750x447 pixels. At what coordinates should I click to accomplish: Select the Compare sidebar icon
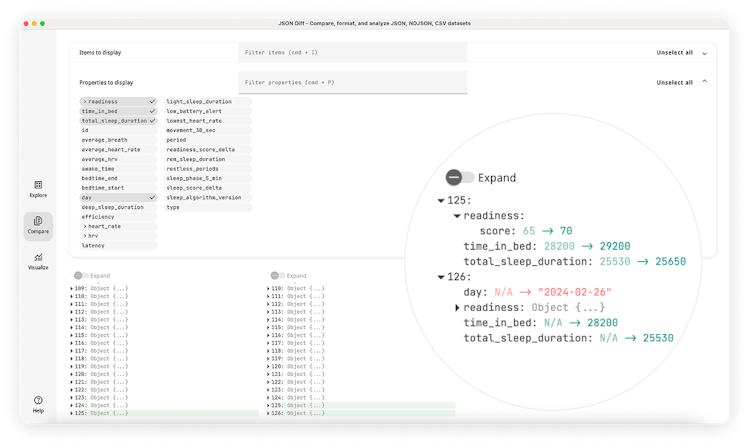[38, 222]
